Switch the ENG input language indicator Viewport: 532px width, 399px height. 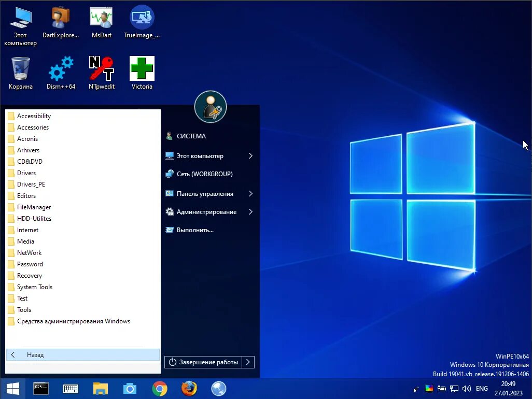(482, 389)
